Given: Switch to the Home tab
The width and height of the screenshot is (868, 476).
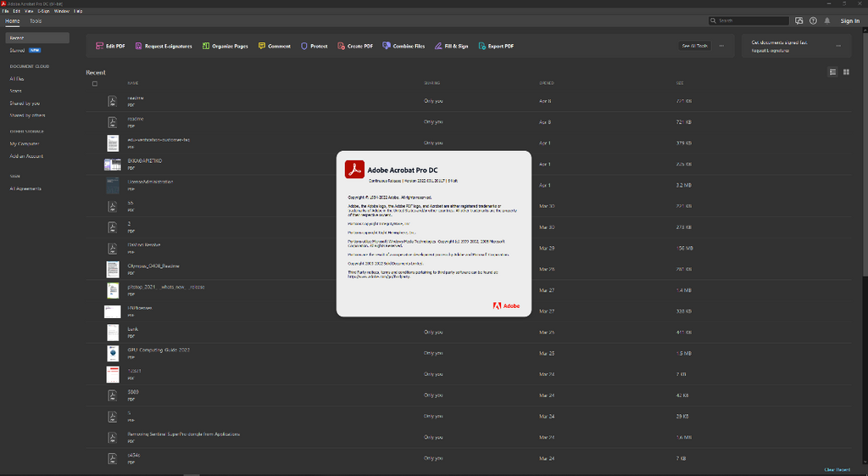Looking at the screenshot, I should [12, 21].
